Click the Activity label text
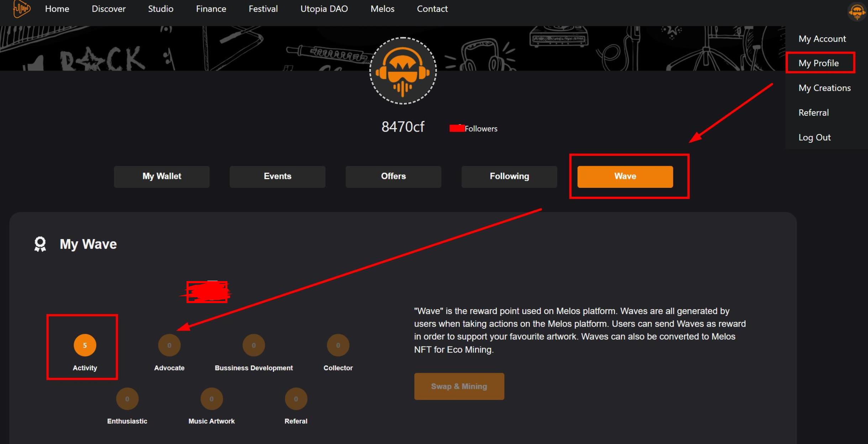This screenshot has height=444, width=868. (x=85, y=368)
